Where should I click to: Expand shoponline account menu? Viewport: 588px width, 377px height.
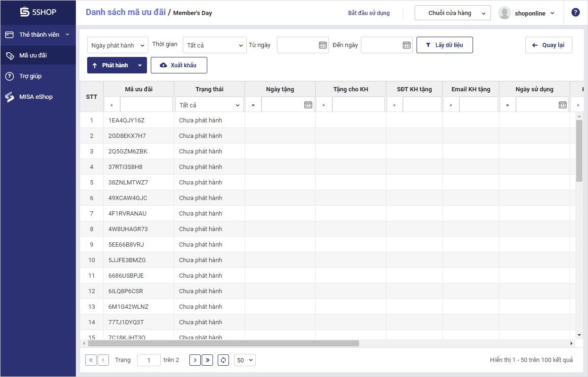(x=553, y=13)
